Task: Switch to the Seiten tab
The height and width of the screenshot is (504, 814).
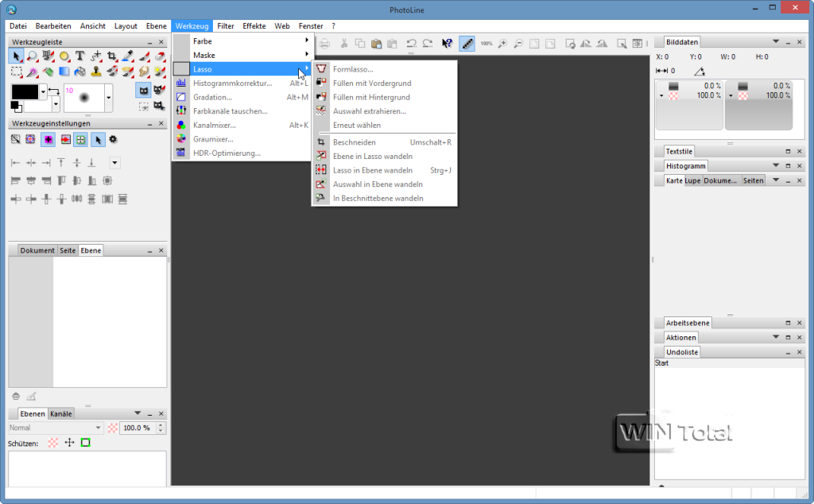Action: [753, 180]
